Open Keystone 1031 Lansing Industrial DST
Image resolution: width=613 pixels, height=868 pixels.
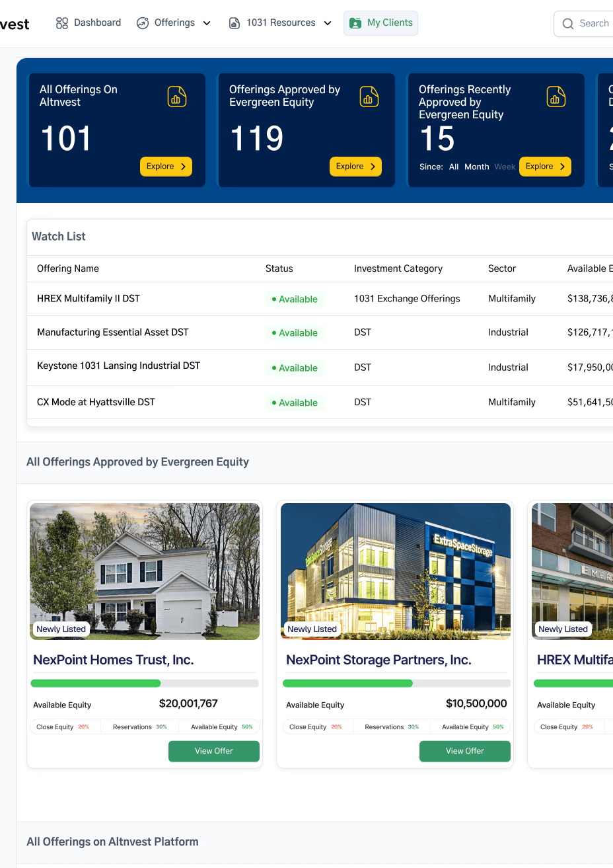[x=118, y=366]
